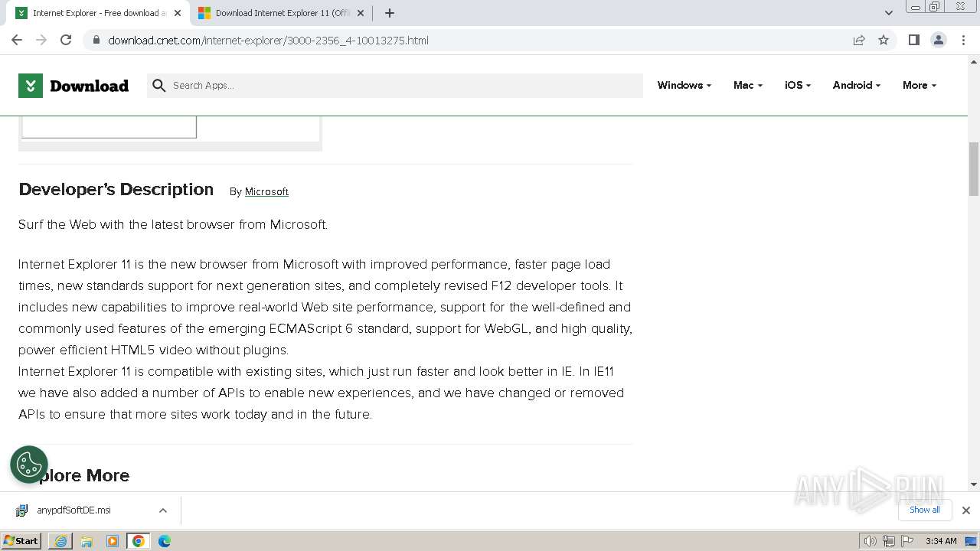Click scrollbar up arrow
Screen dimensions: 980x551
coord(974,60)
